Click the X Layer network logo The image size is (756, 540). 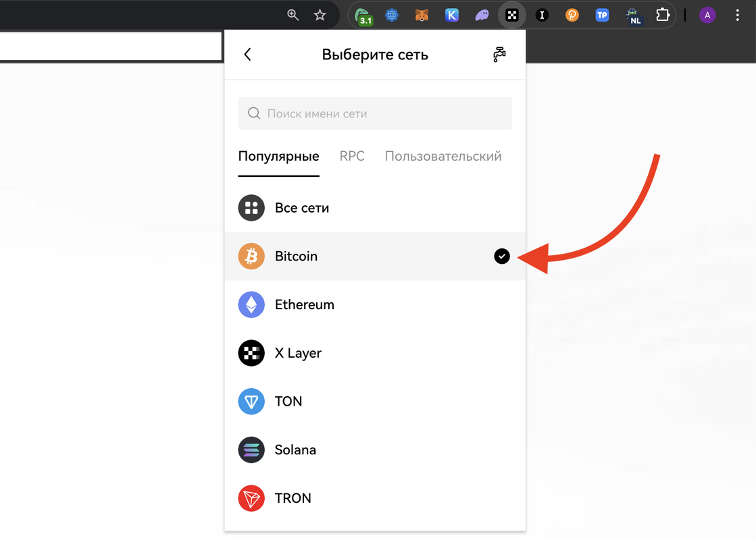pos(251,353)
